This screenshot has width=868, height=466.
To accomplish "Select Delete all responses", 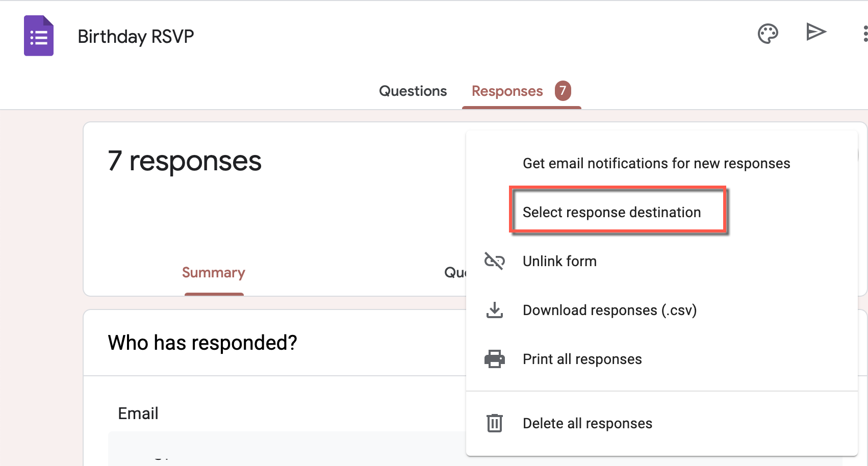I will pos(587,423).
